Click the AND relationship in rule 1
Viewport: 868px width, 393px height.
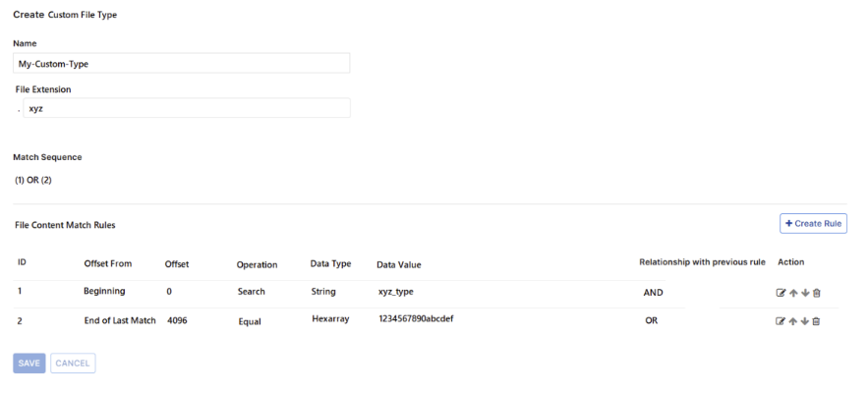click(654, 293)
